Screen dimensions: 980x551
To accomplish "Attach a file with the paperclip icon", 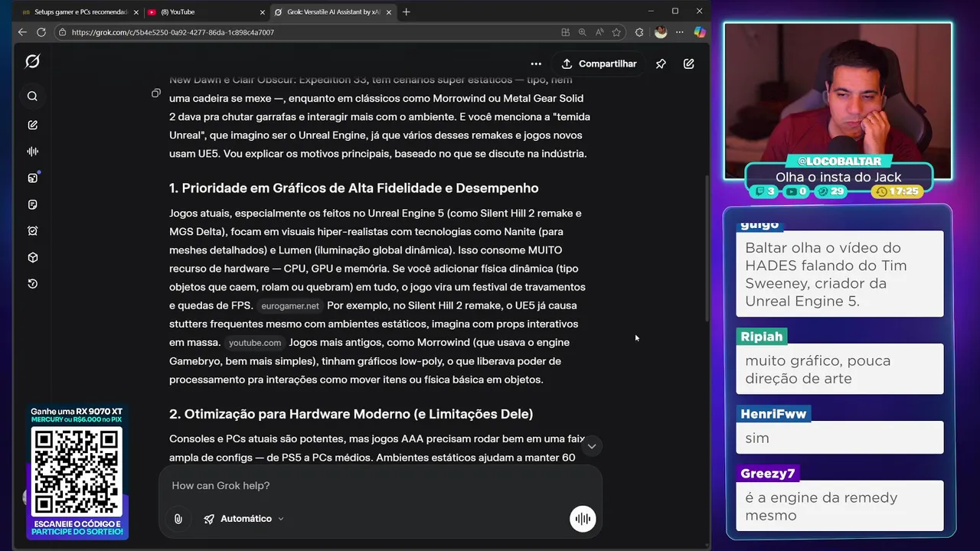I will coord(178,519).
